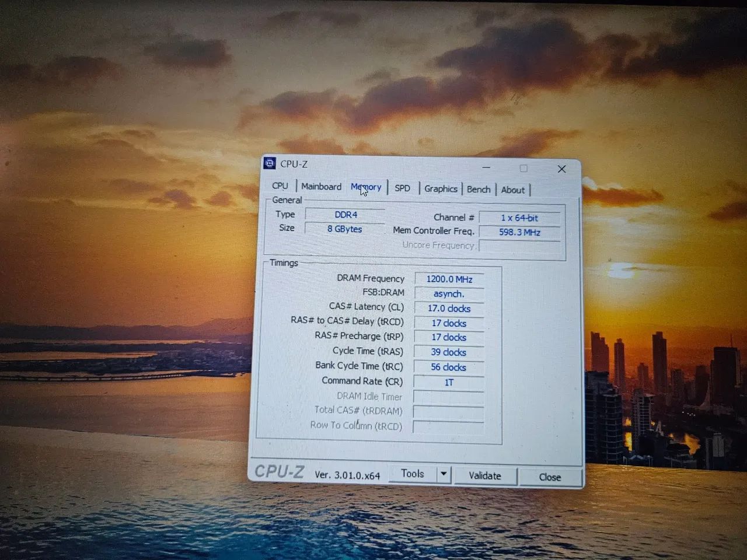
Task: Click RAS# Precharge (tRP) value field
Action: pos(449,337)
